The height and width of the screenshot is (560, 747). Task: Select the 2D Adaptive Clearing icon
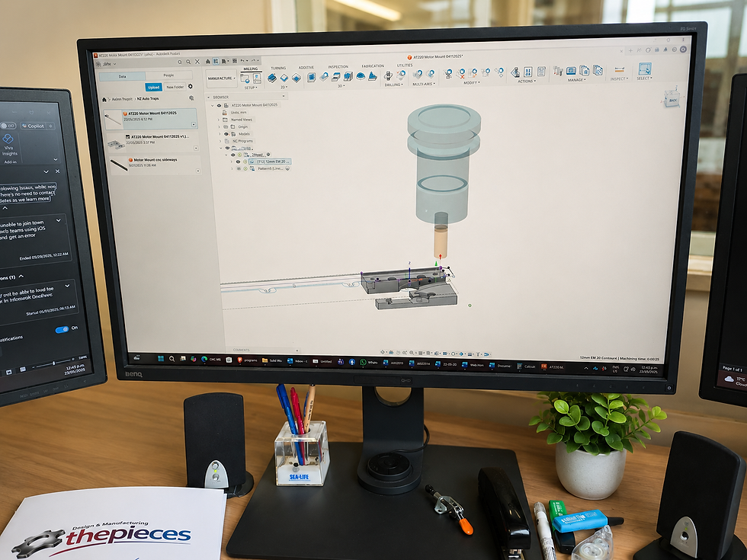[272, 78]
